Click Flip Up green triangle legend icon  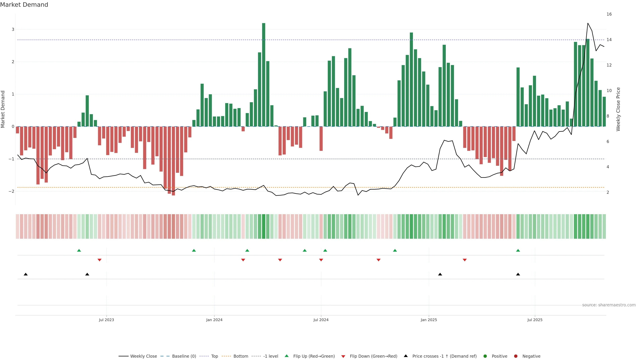point(287,356)
